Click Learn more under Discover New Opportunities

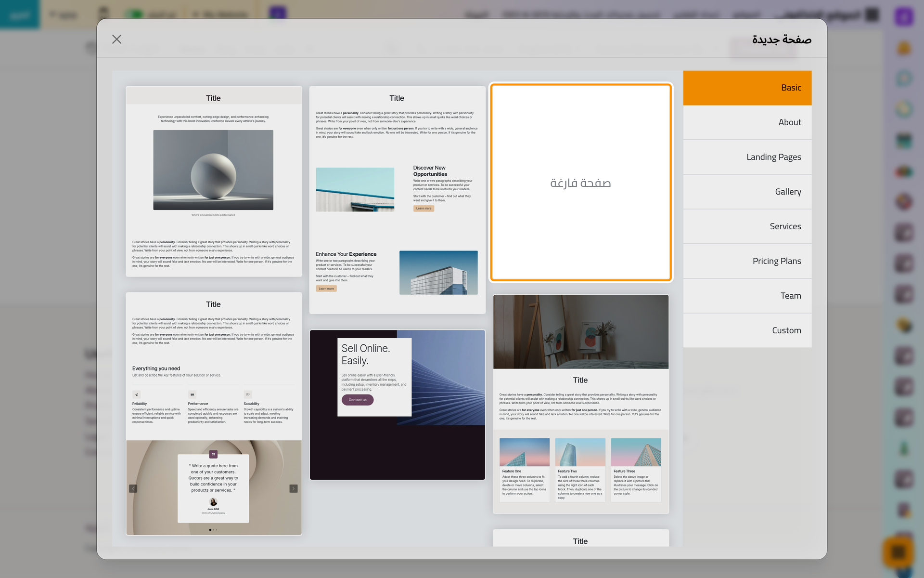point(423,209)
